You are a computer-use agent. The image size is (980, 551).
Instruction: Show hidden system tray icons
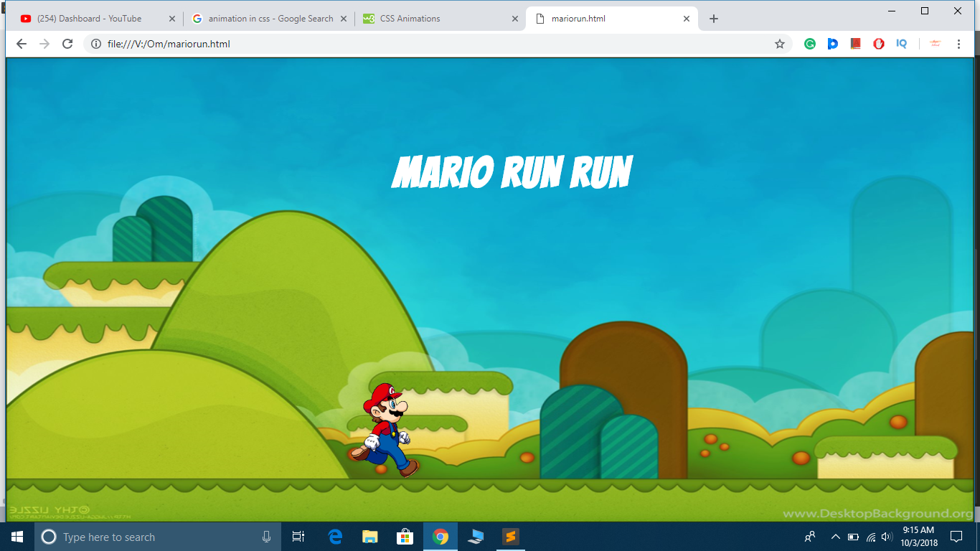[x=835, y=537]
